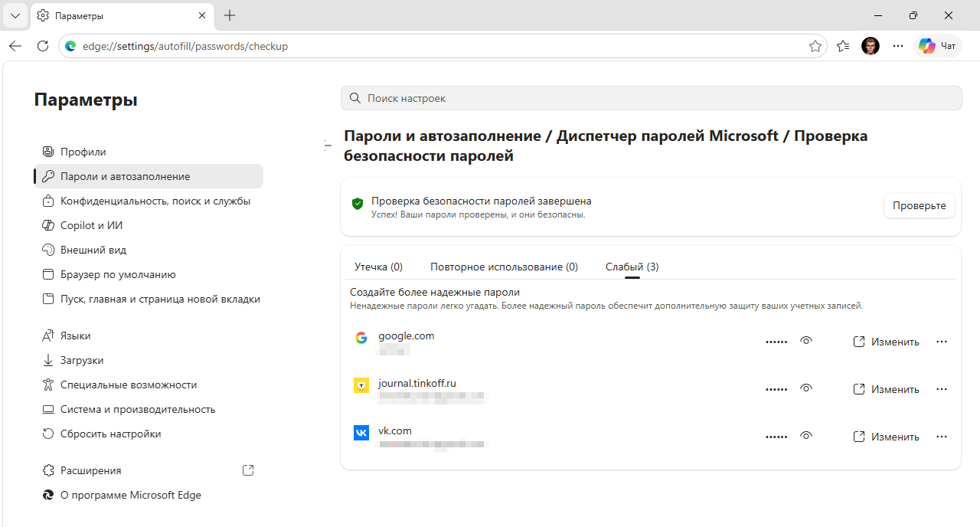Click the Tinkoff journal favicon icon
The height and width of the screenshot is (527, 980).
coord(361,385)
